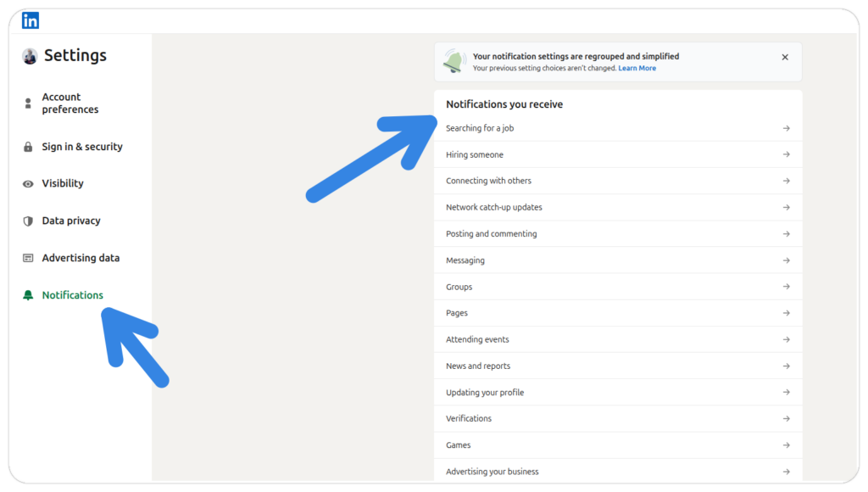Image resolution: width=868 pixels, height=492 pixels.
Task: Open 'Hiring someone' notifications
Action: [618, 154]
